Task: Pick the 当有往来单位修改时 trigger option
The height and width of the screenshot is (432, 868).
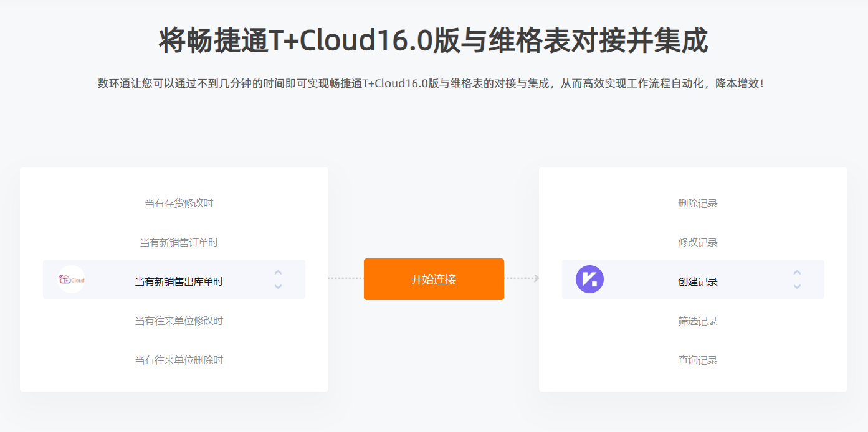Action: [x=179, y=321]
